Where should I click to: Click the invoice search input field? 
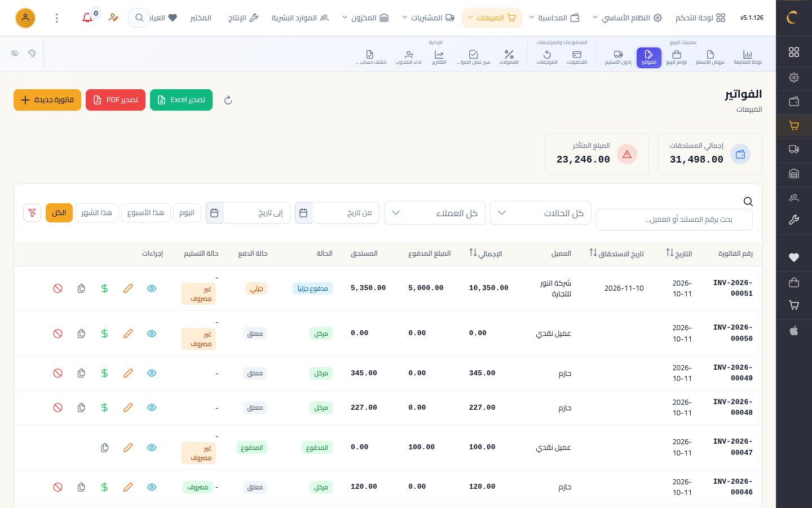[674, 220]
